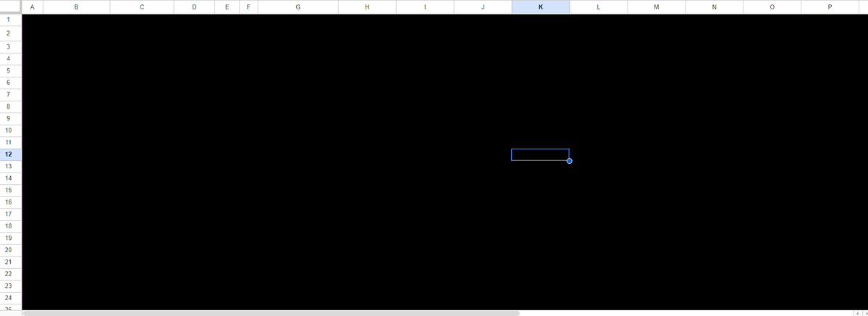Click fill handle dot on cell K12
The width and height of the screenshot is (868, 316).
tap(570, 161)
